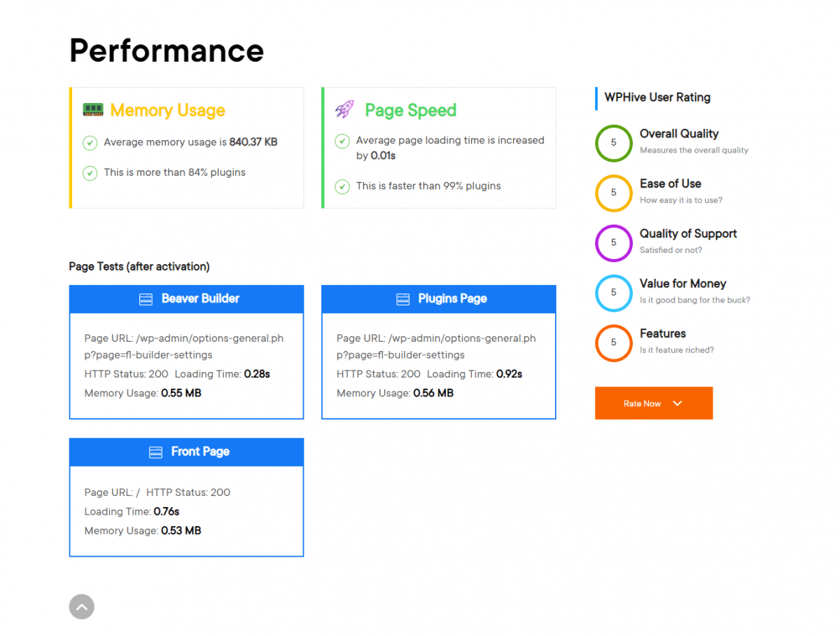Click the yellow Ease of Use rating circle
Screen dimensions: 840x636
[614, 193]
